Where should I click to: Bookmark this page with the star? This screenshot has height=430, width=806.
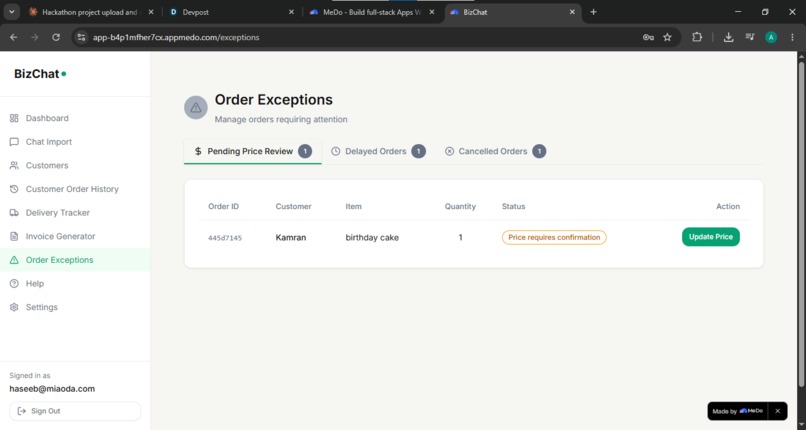[x=667, y=37]
